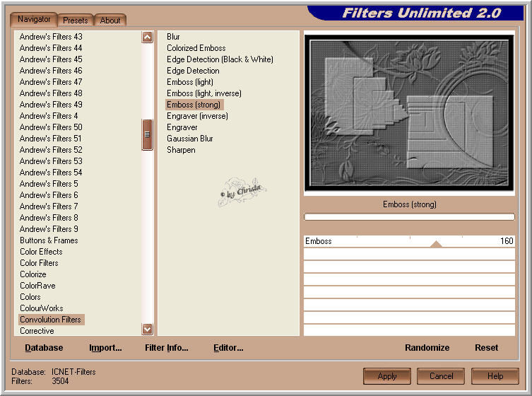This screenshot has height=396, width=532.
Task: Select Andrew's Filters 8 category
Action: click(x=49, y=218)
